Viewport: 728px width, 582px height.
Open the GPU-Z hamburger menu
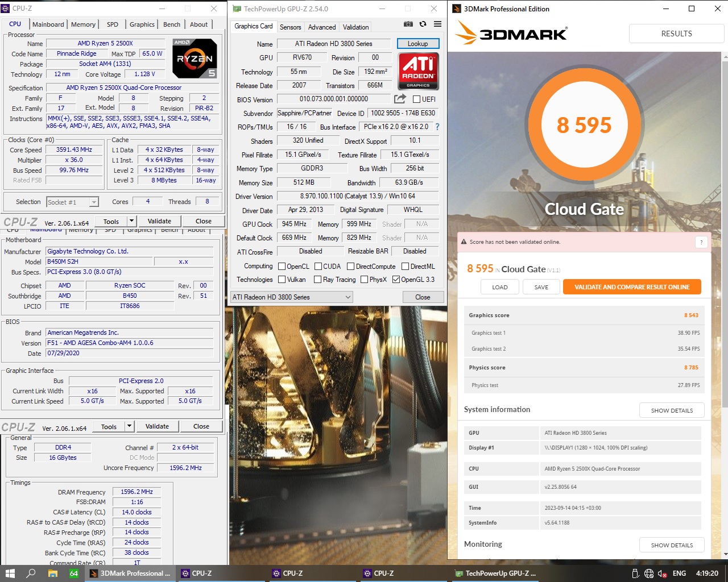click(x=437, y=24)
